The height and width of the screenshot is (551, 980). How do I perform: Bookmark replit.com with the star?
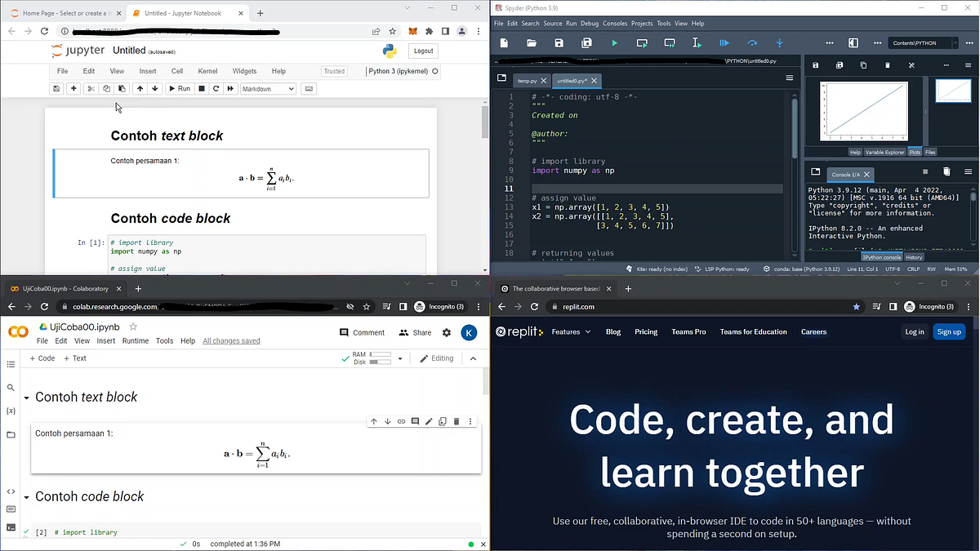point(855,307)
